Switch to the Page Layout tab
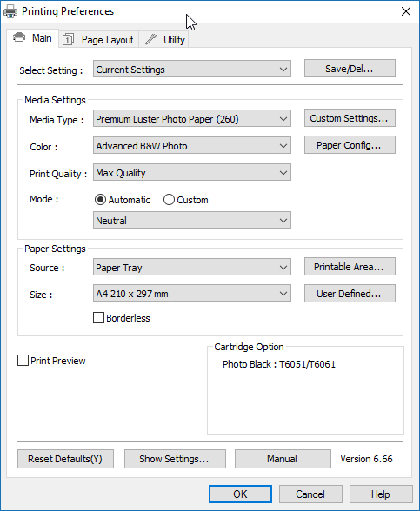The height and width of the screenshot is (511, 420). (x=99, y=39)
